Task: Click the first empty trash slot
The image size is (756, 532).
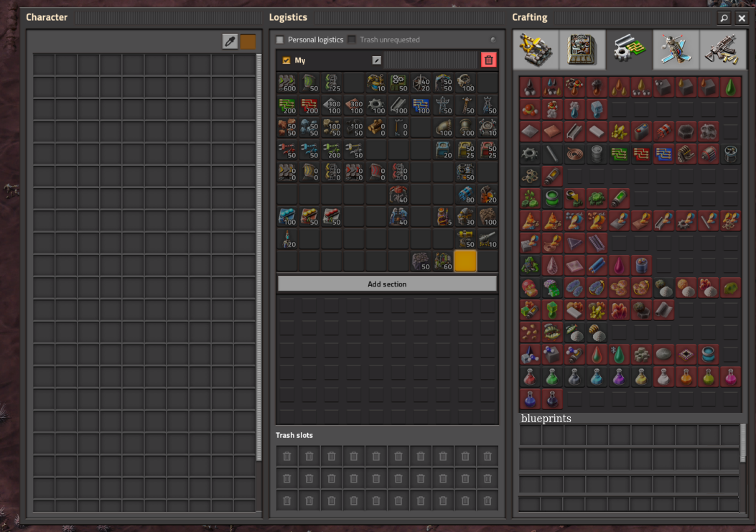Action: click(287, 457)
